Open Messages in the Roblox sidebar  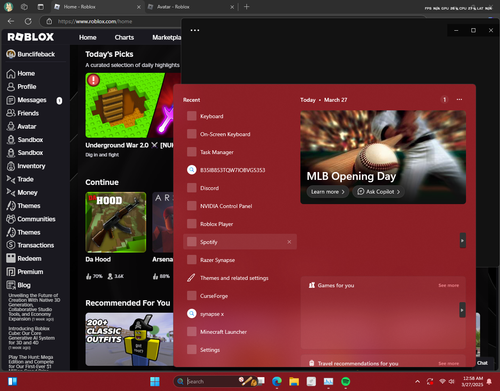[x=27, y=100]
